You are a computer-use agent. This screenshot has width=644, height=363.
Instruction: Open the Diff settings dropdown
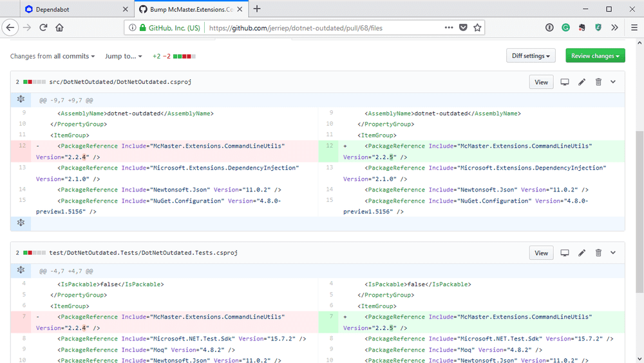(531, 56)
